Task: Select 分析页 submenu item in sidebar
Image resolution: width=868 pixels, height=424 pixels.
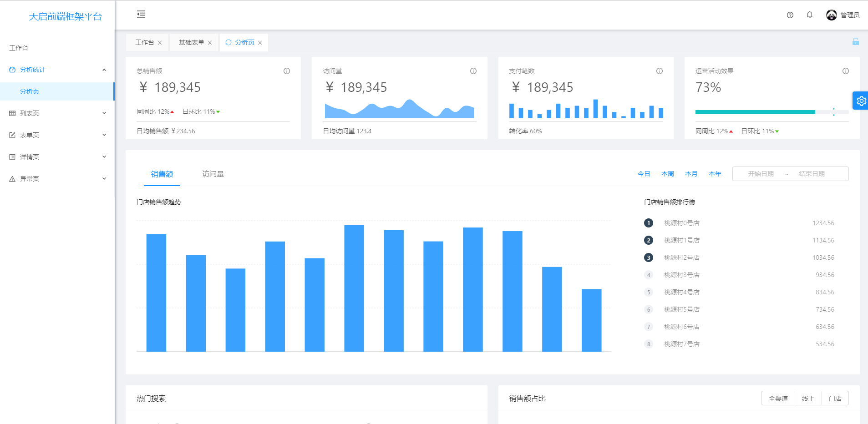Action: click(57, 91)
